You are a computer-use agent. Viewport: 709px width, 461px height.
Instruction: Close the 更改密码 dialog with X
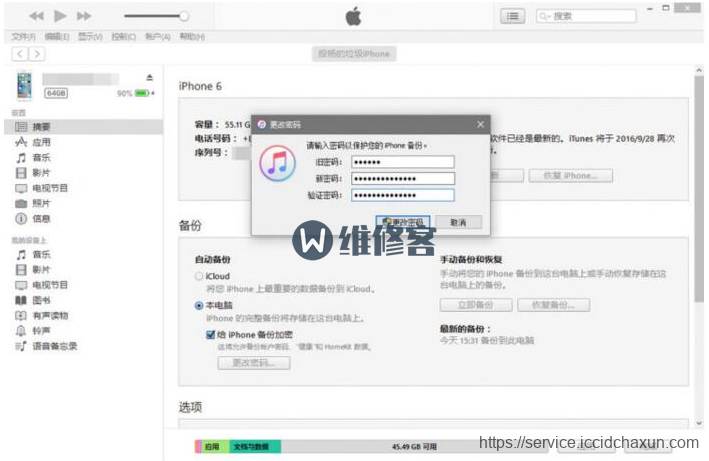pos(480,124)
